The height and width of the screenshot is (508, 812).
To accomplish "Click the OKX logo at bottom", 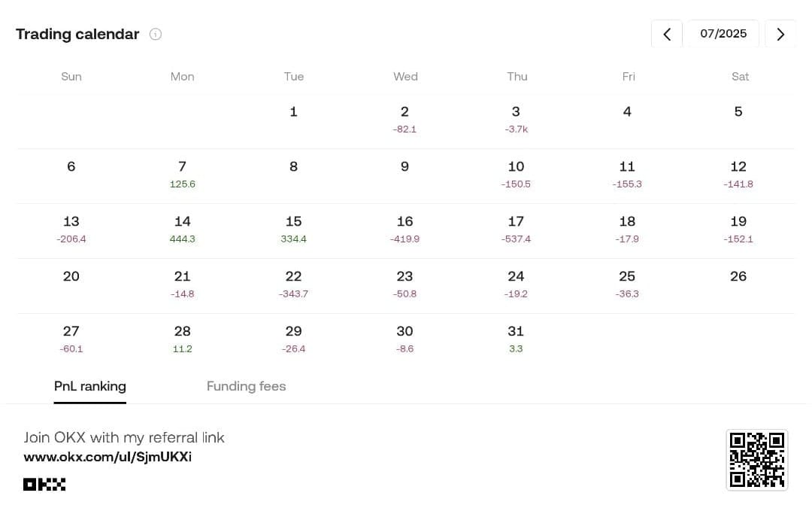I will point(44,484).
